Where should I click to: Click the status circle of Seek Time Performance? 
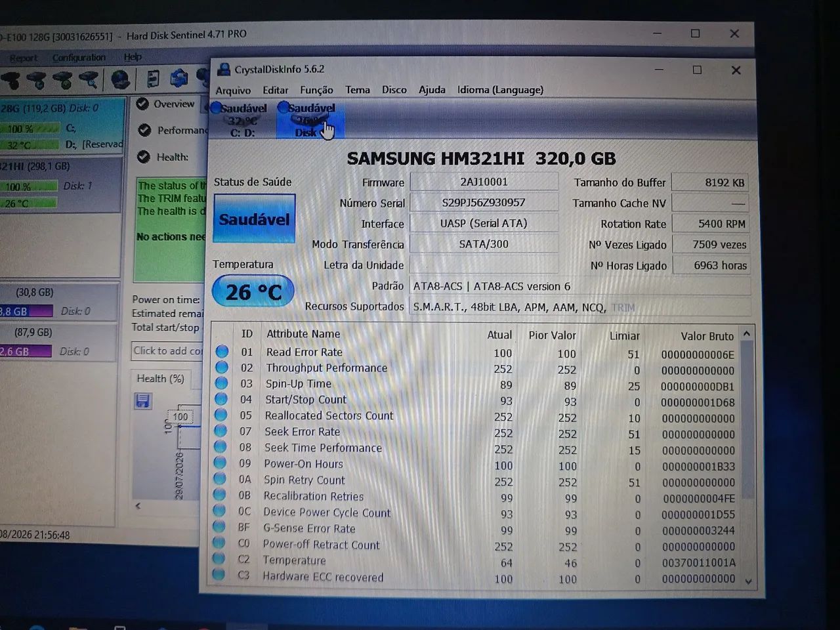pyautogui.click(x=220, y=447)
